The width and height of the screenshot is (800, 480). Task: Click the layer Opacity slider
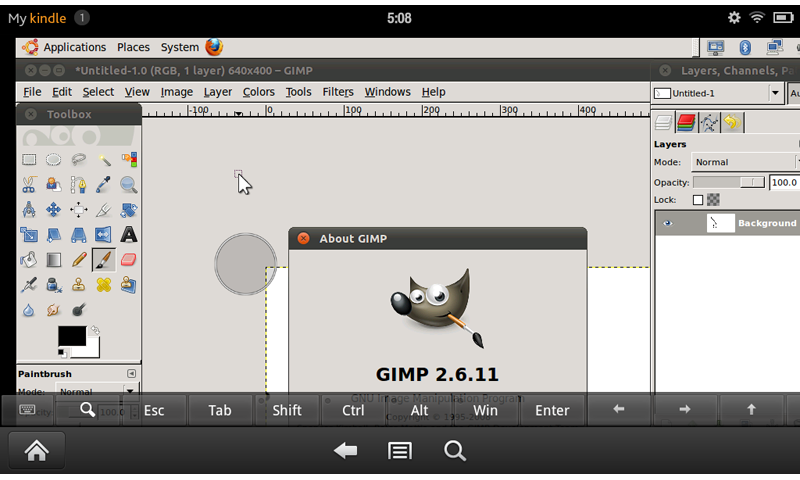[x=729, y=182]
